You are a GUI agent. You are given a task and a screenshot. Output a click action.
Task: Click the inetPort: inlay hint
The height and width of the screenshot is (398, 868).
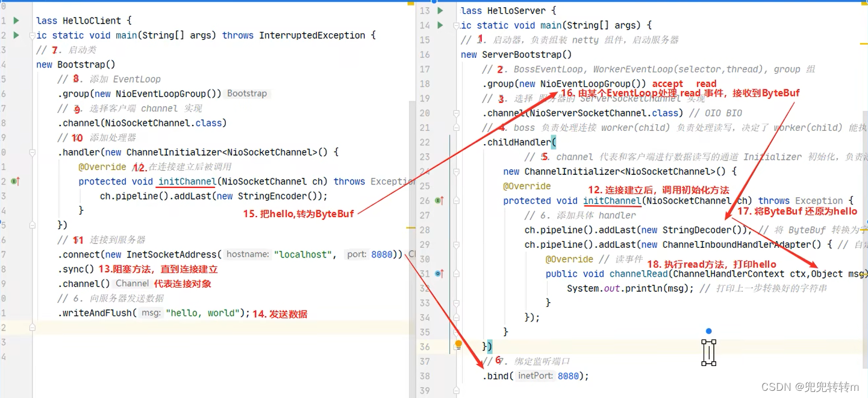pos(535,376)
